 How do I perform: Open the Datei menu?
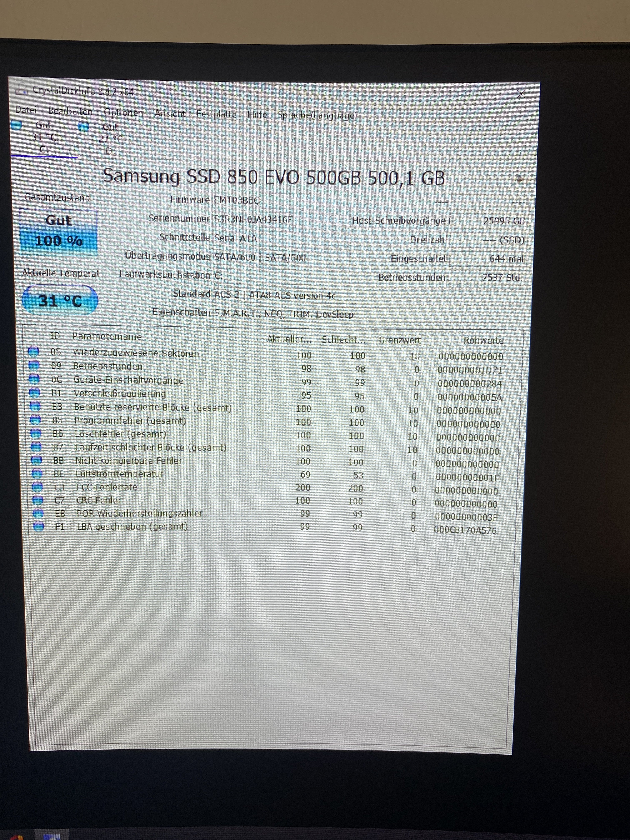26,110
